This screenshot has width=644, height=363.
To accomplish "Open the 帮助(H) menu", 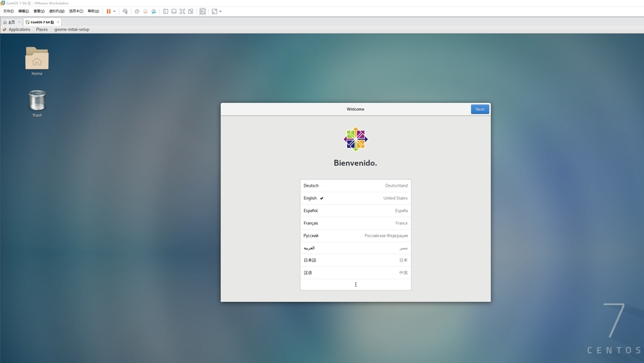I will tap(93, 12).
